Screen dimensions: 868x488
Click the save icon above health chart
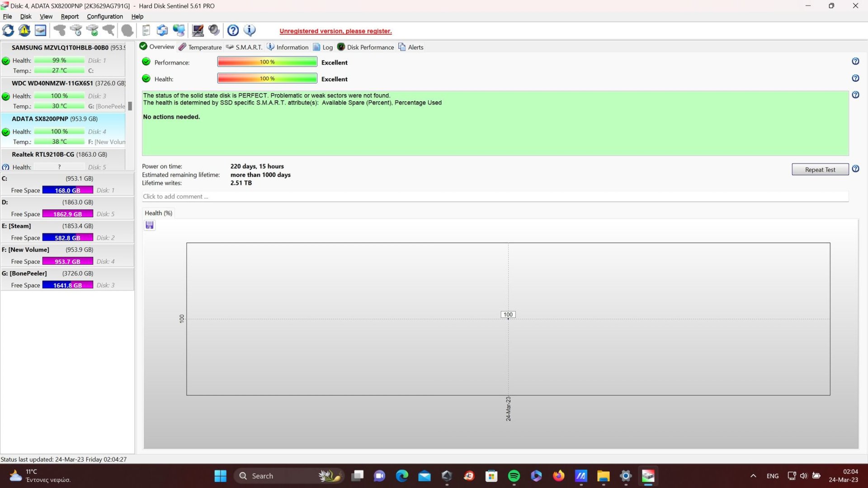(150, 225)
